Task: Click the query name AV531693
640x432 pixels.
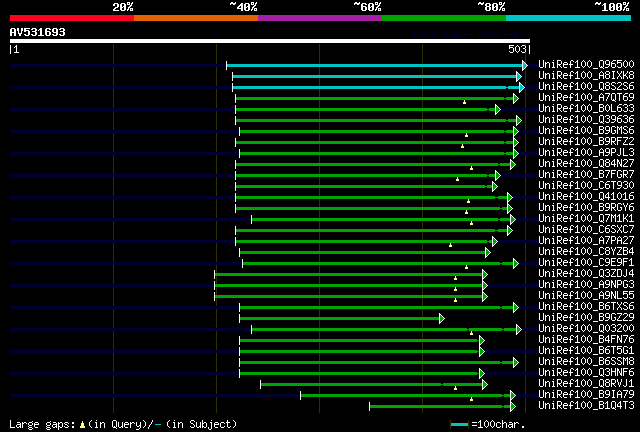Action: [38, 32]
